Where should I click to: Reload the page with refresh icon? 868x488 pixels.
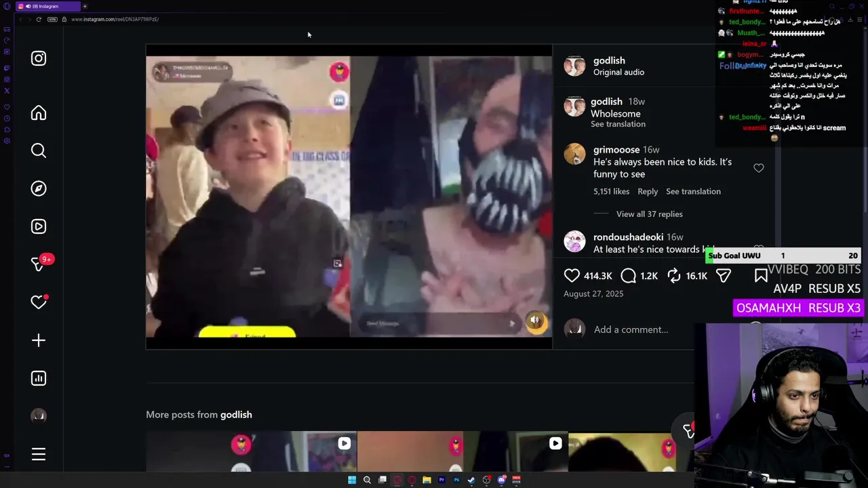[39, 19]
